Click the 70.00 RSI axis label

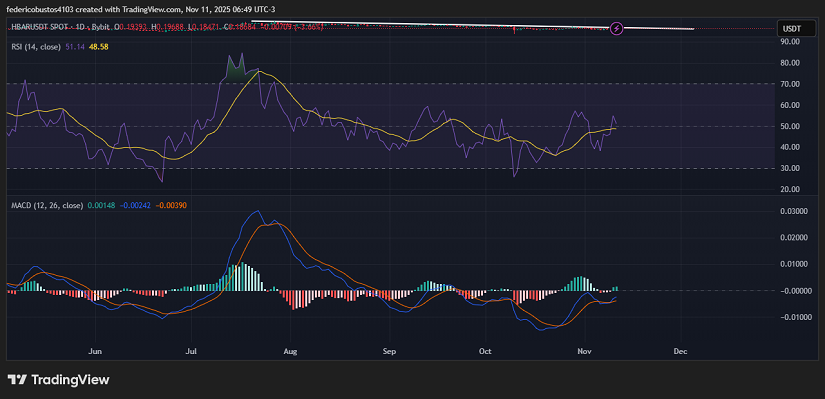click(x=790, y=84)
